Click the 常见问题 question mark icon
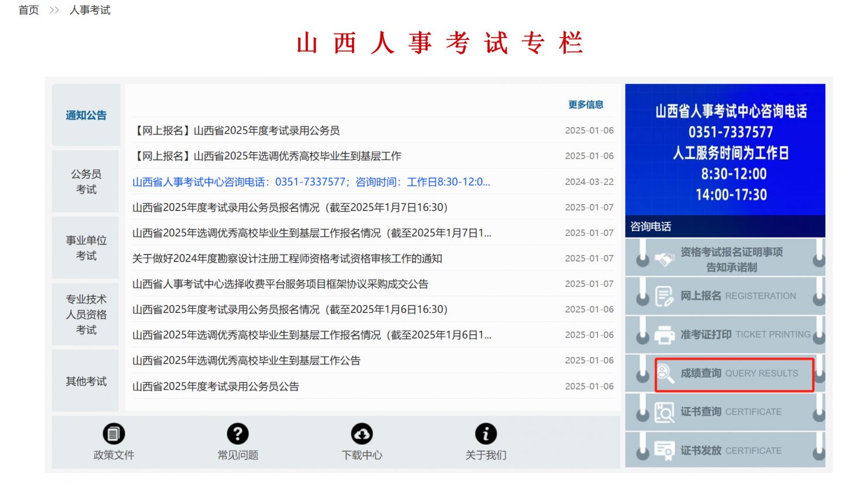868x484 pixels. (x=237, y=434)
